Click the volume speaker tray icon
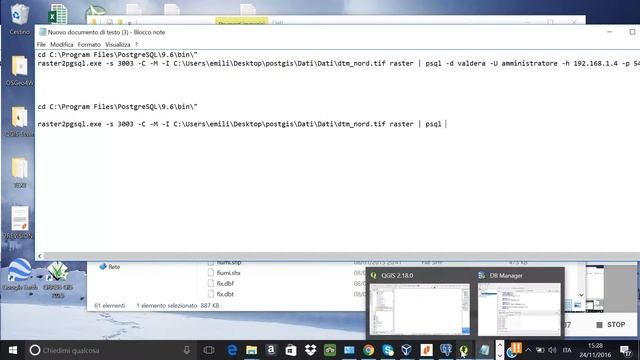 pos(553,350)
